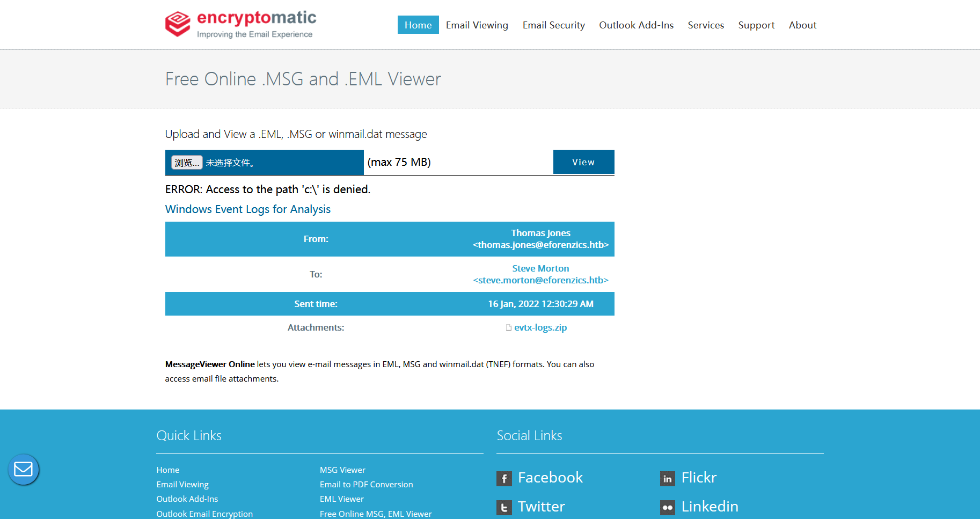
Task: Click the Steve Morton recipient address
Action: [540, 274]
